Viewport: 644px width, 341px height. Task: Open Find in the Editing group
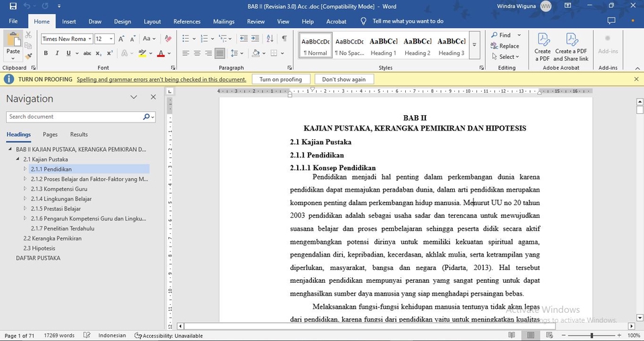[501, 36]
